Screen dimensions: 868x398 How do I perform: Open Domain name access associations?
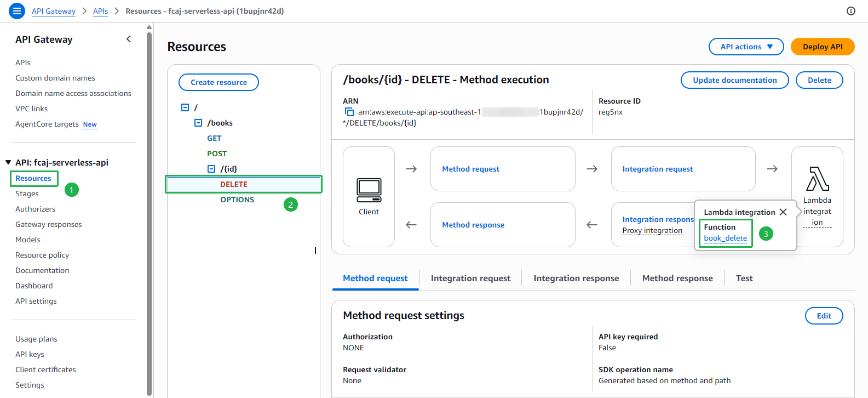(x=73, y=93)
